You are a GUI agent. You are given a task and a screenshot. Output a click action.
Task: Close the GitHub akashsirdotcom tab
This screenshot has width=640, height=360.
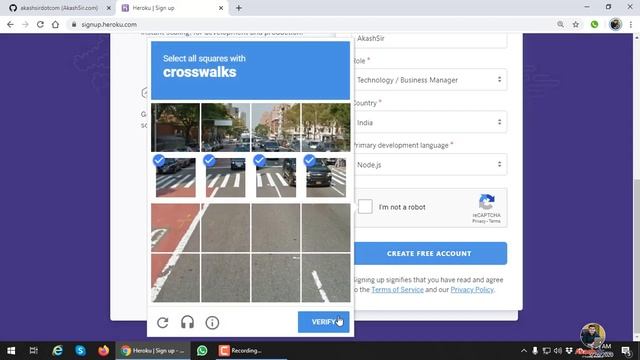109,8
